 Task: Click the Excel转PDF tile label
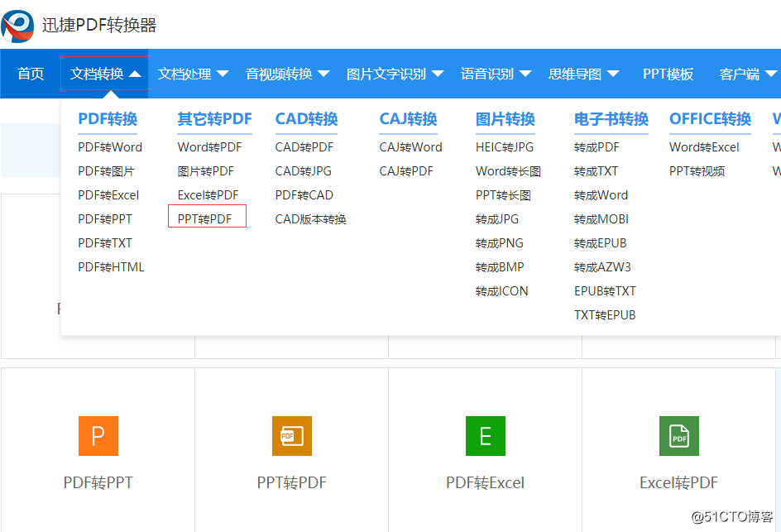pyautogui.click(x=679, y=482)
